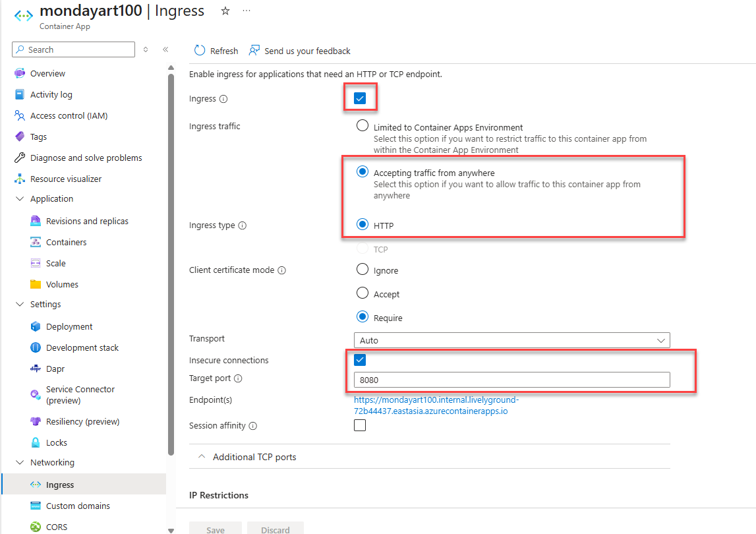The image size is (756, 534).
Task: Click the Volumes folder icon
Action: tap(36, 284)
